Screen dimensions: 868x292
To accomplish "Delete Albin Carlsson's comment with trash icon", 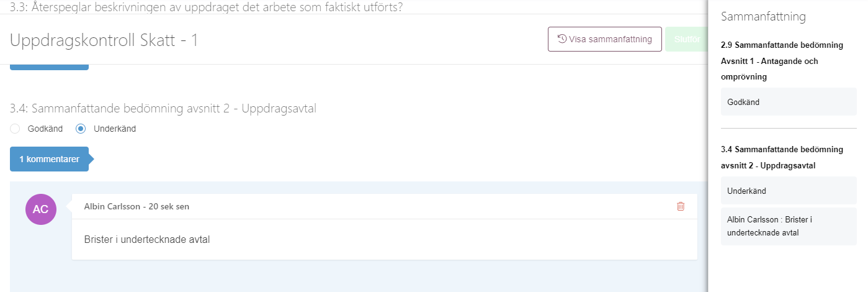I will [681, 206].
